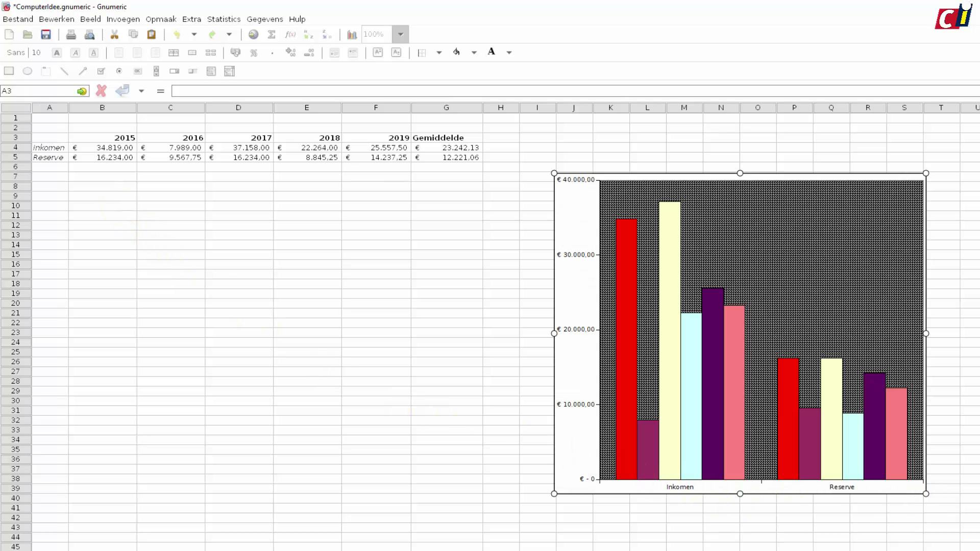Screen dimensions: 980x551
Task: Toggle bold formatting
Action: 56,53
